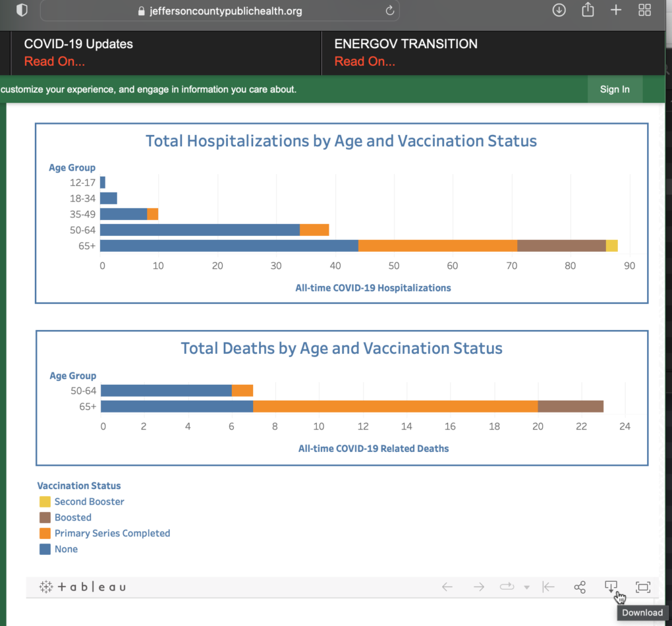Click the privacy shield icon
This screenshot has width=672, height=626.
22,10
